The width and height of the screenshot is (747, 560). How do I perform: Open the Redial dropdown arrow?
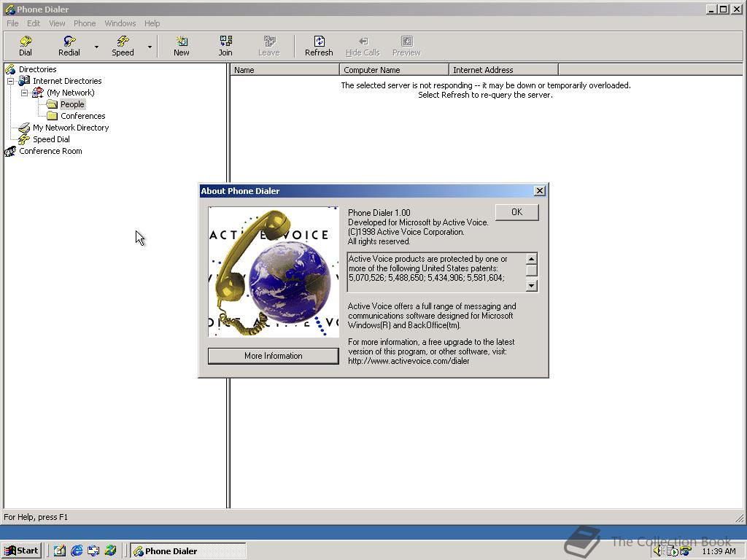(96, 47)
